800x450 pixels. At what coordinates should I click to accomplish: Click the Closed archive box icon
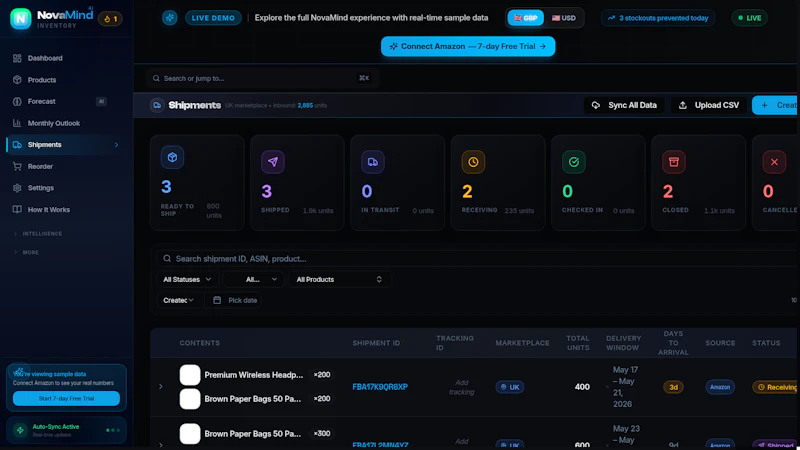click(x=674, y=162)
